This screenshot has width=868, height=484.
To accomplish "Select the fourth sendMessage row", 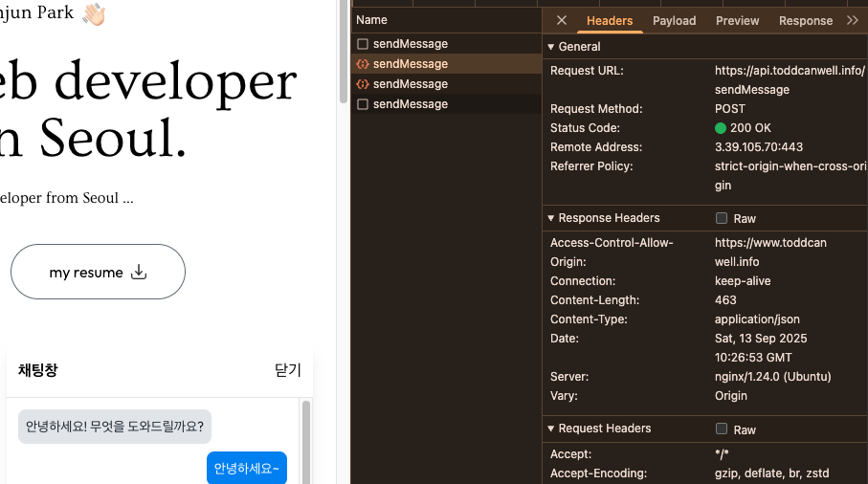I will click(446, 104).
